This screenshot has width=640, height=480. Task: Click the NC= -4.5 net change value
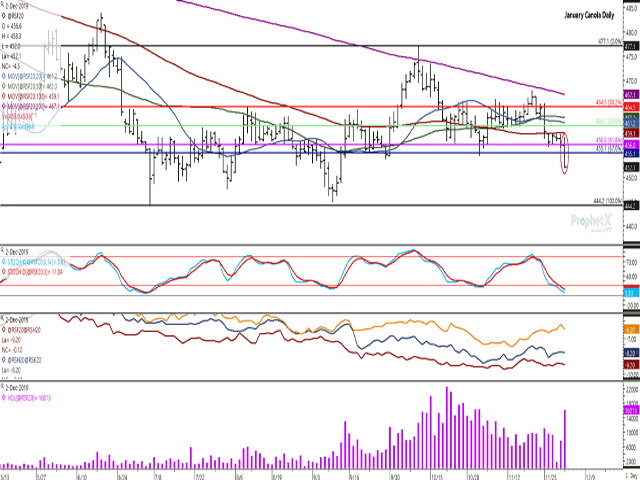click(x=11, y=66)
